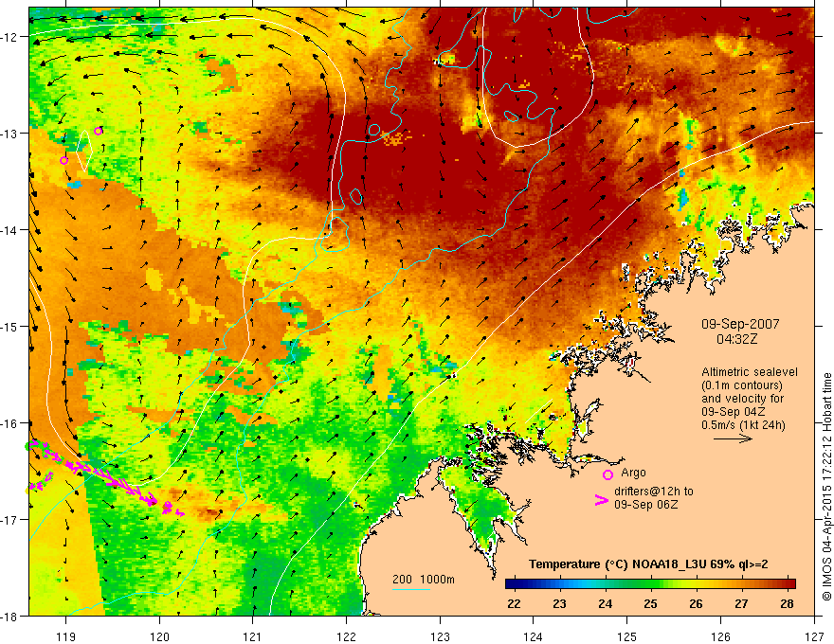Click the 'drifters@12h to' legend label

pos(654,491)
